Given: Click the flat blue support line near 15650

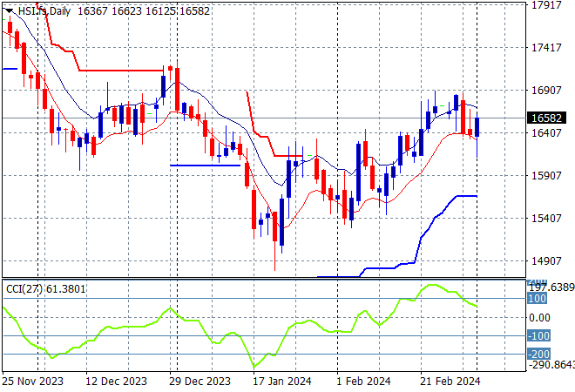Looking at the screenshot, I should pos(462,196).
